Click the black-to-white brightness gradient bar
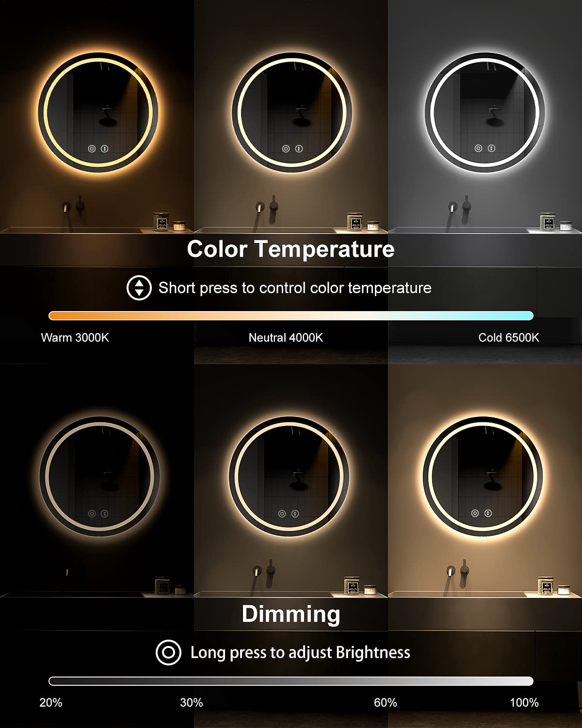This screenshot has width=582, height=728. [291, 681]
